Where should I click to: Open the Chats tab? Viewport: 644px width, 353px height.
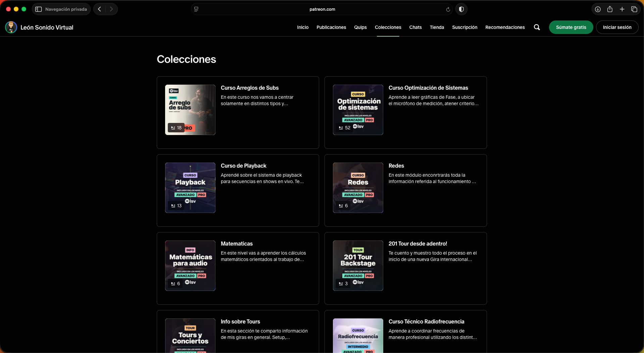coord(415,27)
